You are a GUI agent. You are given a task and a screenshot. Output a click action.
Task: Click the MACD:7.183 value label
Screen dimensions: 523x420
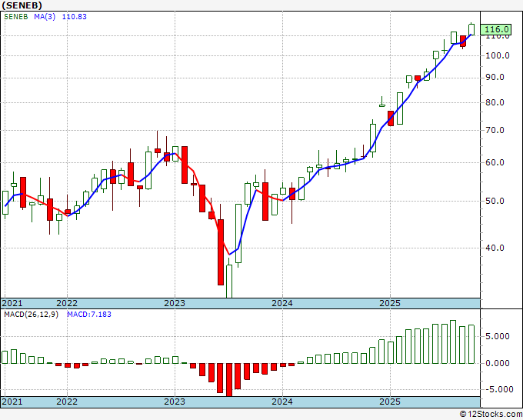click(x=89, y=315)
